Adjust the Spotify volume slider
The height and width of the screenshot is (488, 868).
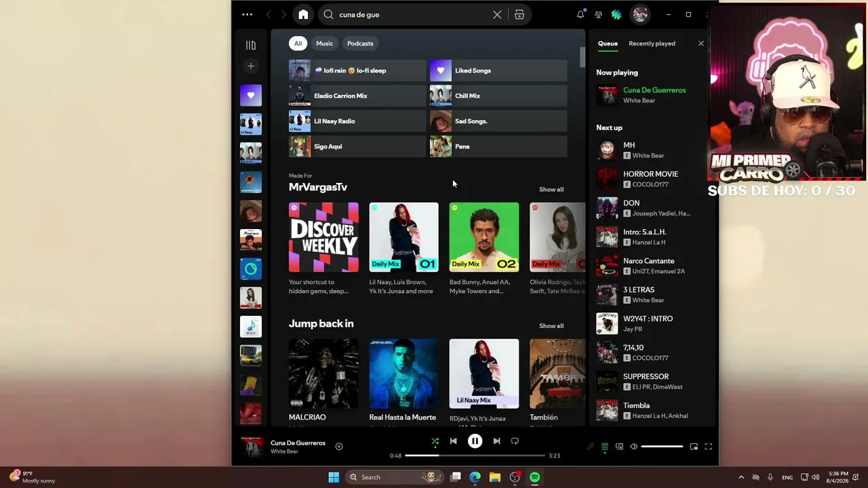662,447
